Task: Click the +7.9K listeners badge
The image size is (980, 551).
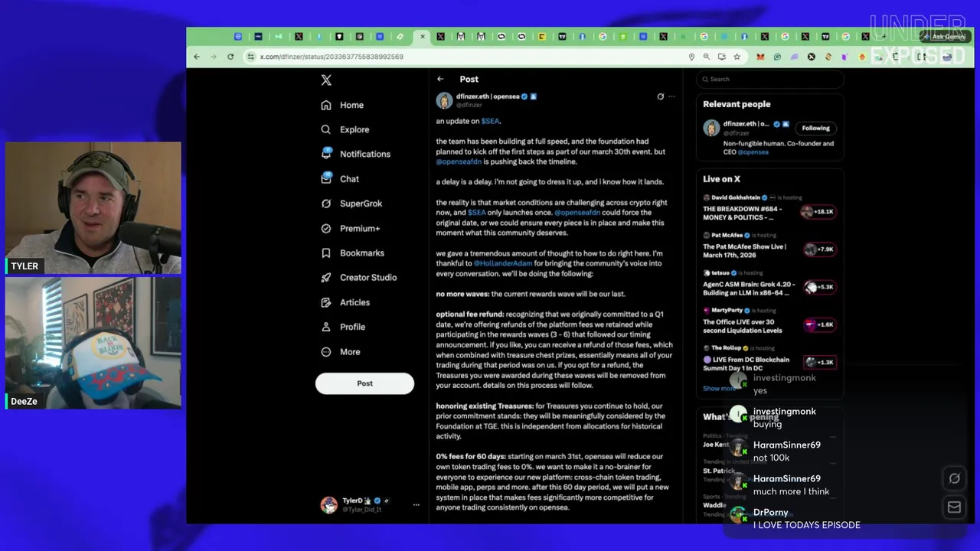Action: click(819, 249)
